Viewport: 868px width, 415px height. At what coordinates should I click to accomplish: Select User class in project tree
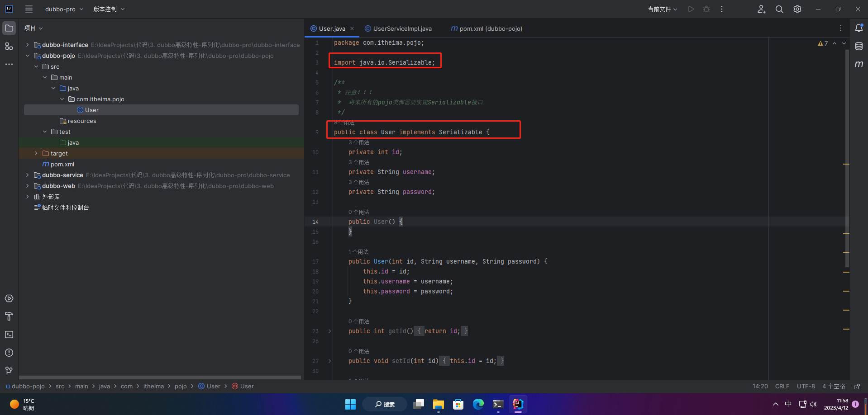[x=161, y=110]
